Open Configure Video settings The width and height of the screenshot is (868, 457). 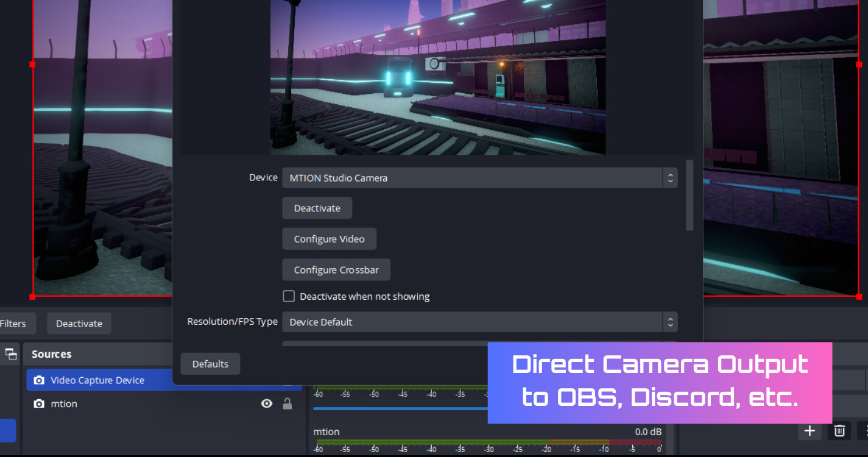(x=329, y=238)
